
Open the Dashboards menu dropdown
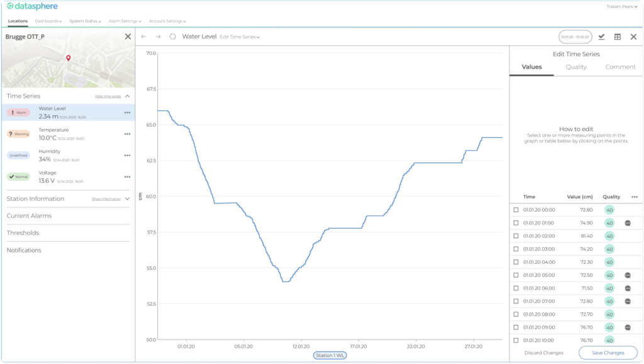pyautogui.click(x=48, y=21)
